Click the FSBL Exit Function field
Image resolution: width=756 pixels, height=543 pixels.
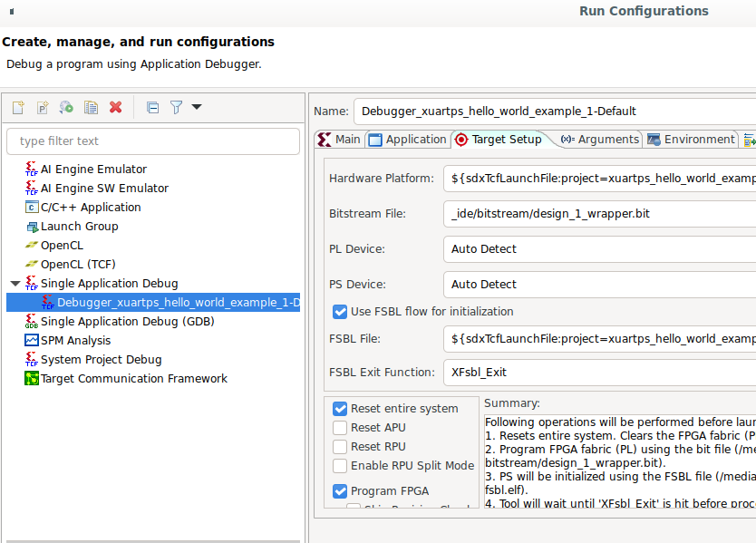pyautogui.click(x=598, y=373)
